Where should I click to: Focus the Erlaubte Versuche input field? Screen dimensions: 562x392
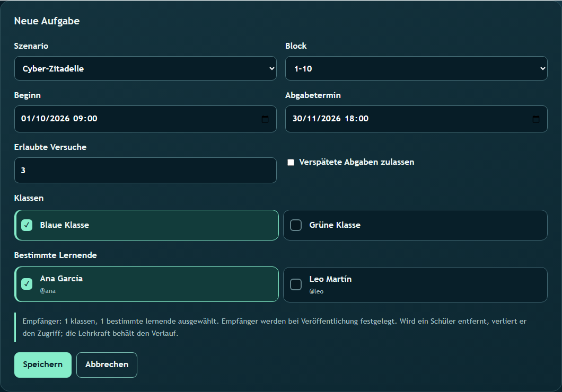pyautogui.click(x=145, y=171)
